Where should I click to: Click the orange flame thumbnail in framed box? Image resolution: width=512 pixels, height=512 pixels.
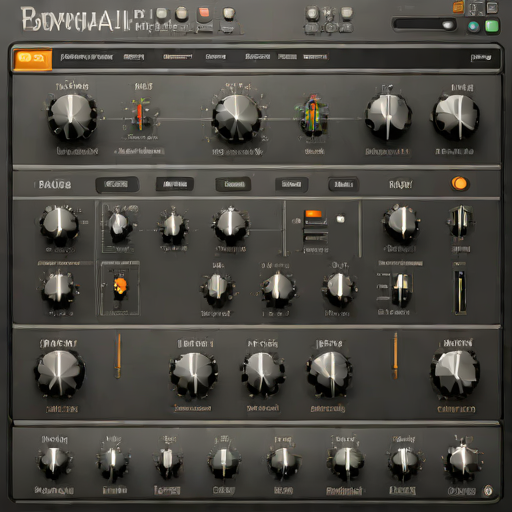(120, 286)
